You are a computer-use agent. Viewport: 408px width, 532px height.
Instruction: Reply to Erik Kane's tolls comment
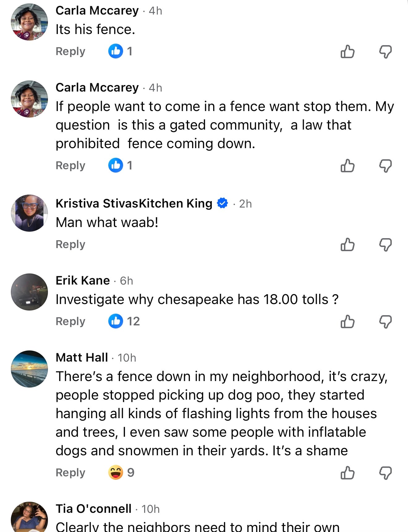coord(70,321)
